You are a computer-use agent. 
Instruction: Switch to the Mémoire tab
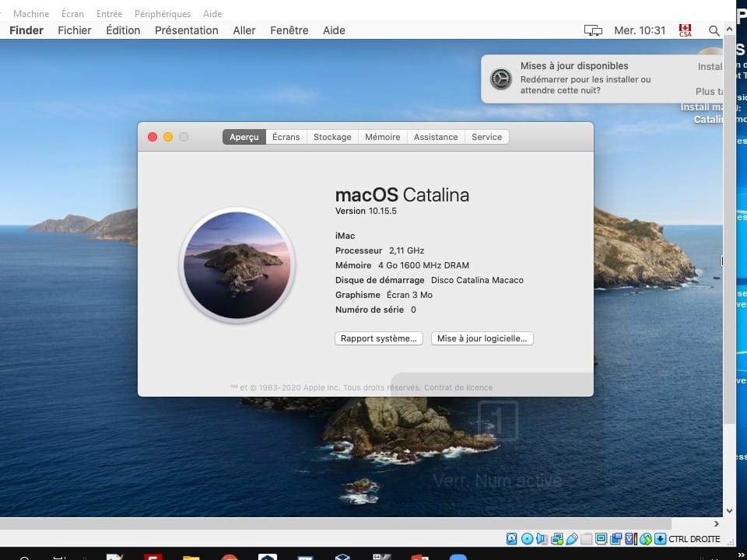coord(382,137)
